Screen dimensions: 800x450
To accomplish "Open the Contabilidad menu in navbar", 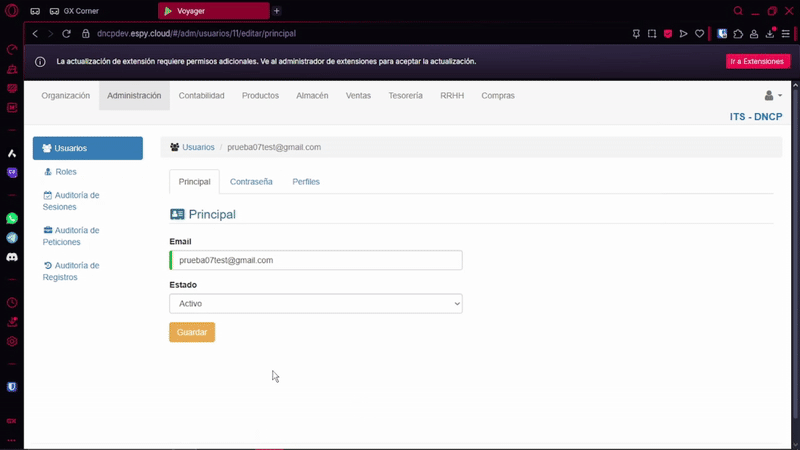I will [201, 96].
